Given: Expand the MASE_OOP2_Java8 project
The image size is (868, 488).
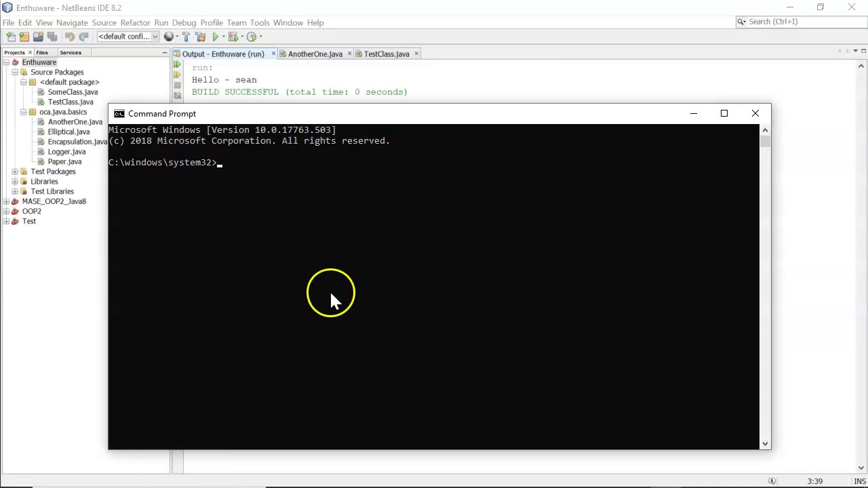Looking at the screenshot, I should (5, 201).
